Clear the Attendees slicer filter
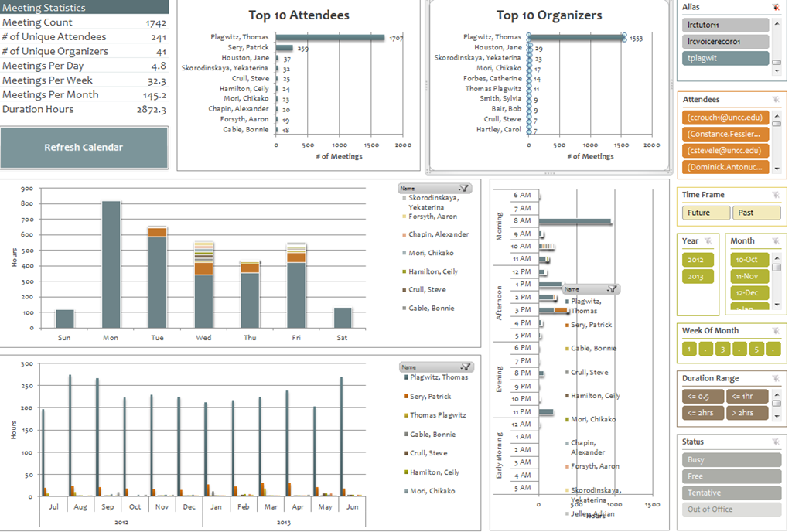Screen dimensions: 792x532 pyautogui.click(x=776, y=100)
